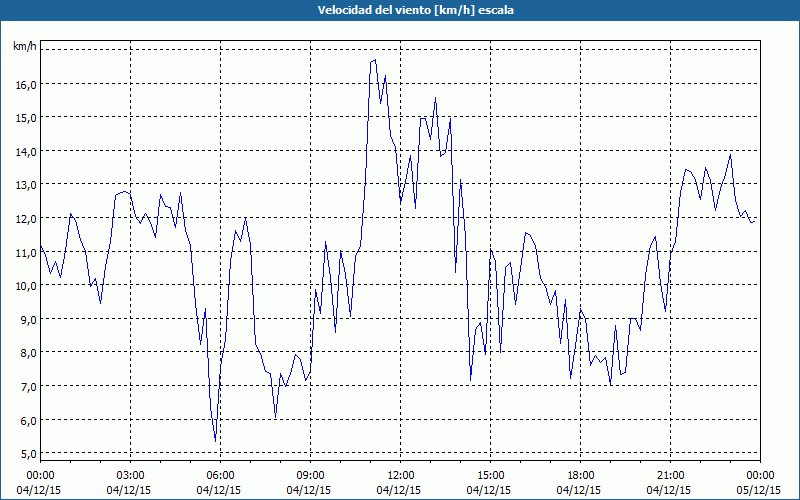Select the "6,0" y-axis value
The image size is (800, 500).
[28, 420]
